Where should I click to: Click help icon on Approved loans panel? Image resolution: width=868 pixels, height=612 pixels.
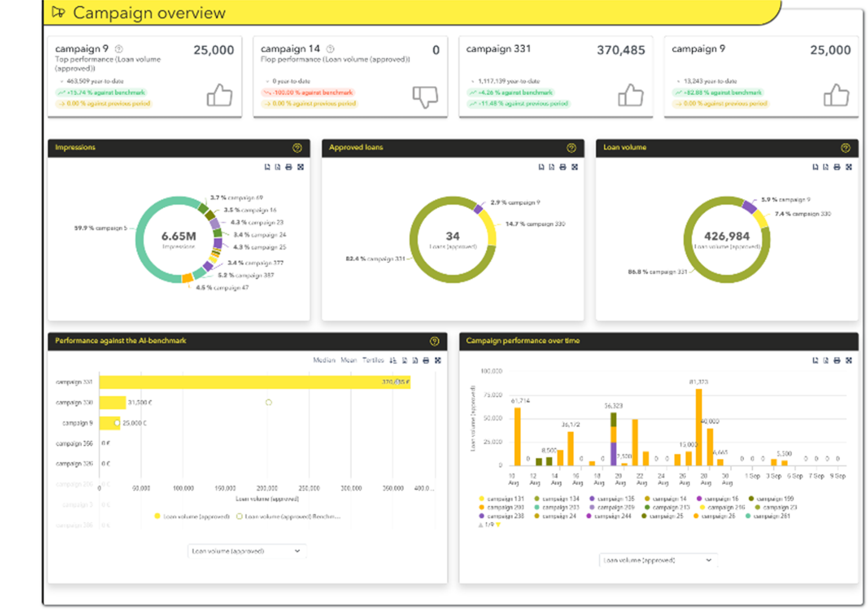571,147
